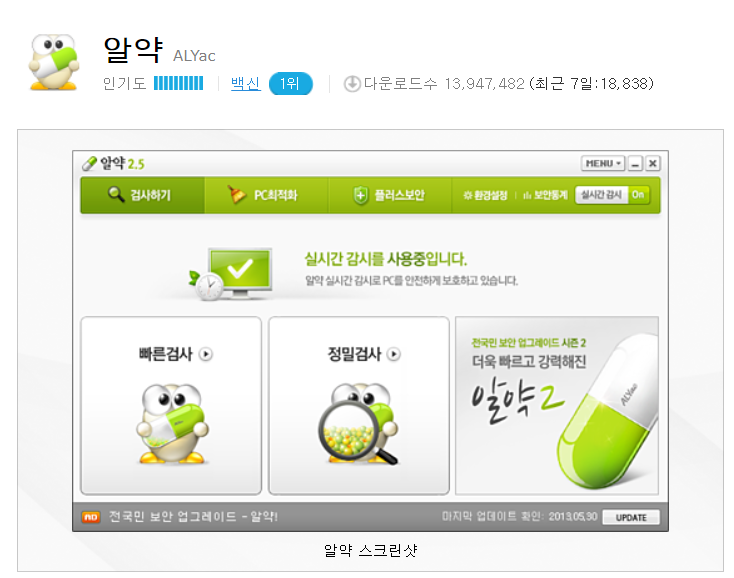
Task: Click the ALYac mascot icon beside the title
Action: [x=53, y=61]
